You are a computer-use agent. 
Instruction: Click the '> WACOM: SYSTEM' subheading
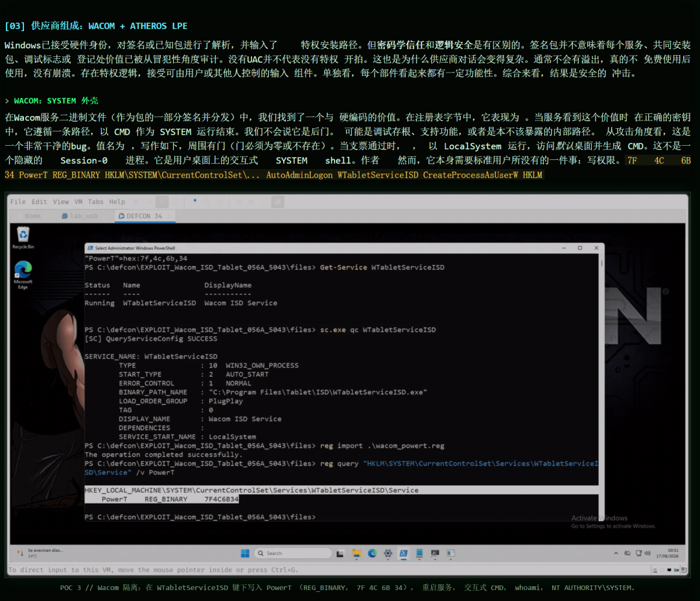coord(51,101)
